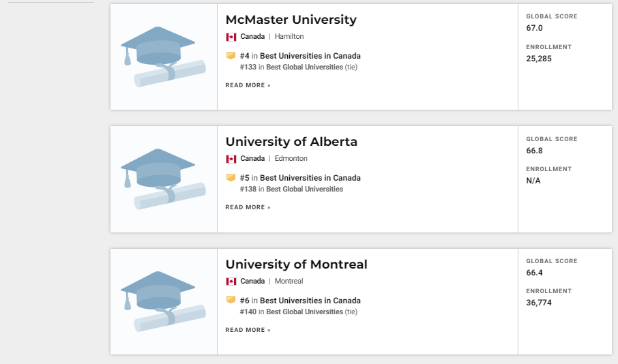
Task: Click University of Alberta graduation cap thumbnail
Action: 164,179
